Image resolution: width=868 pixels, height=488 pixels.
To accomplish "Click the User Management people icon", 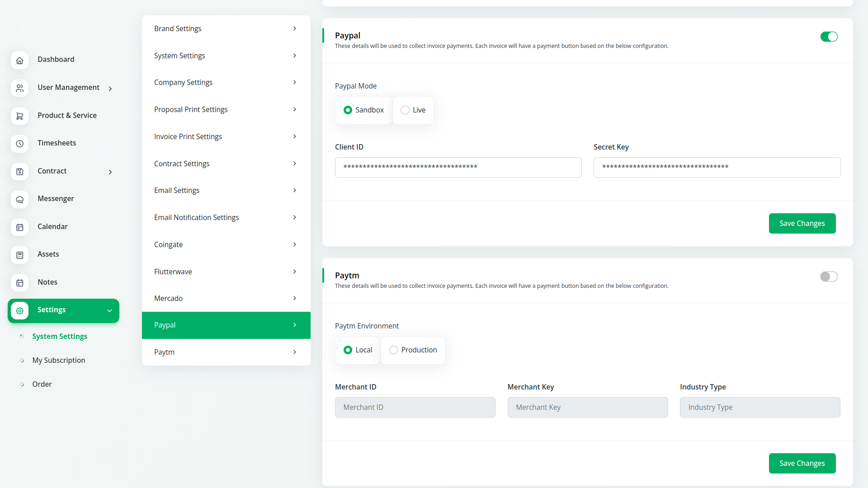I will click(19, 88).
